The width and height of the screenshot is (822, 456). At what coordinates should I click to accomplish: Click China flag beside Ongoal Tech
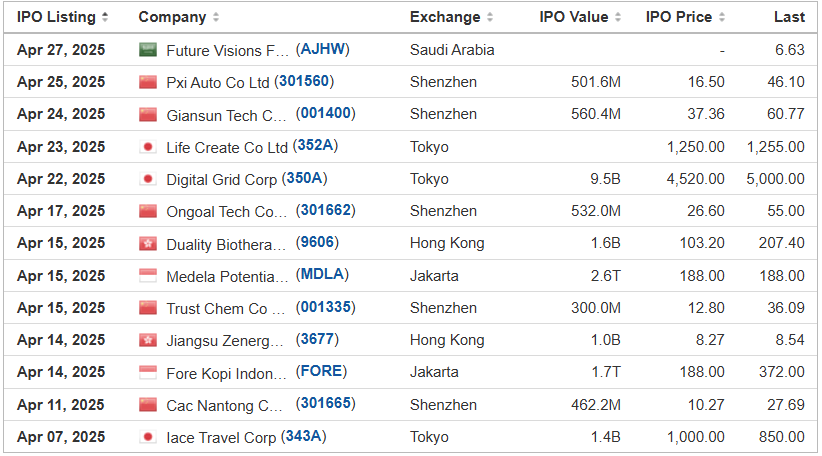click(148, 211)
